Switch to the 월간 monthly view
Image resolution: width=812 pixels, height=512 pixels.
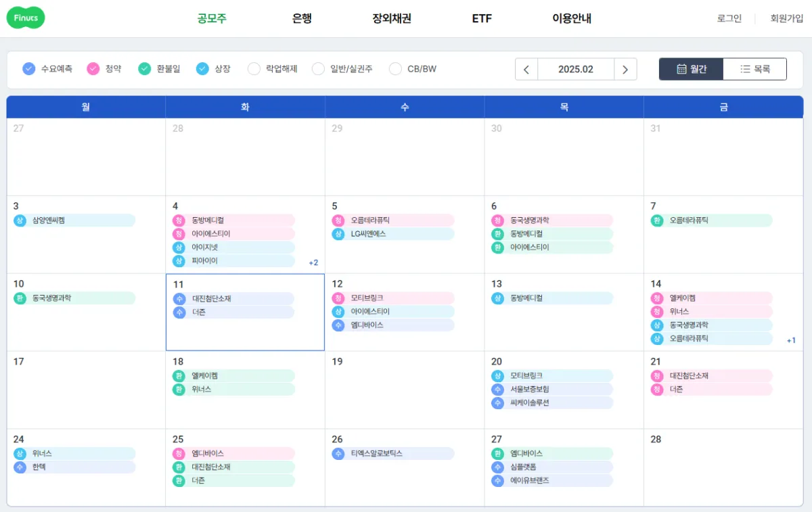(692, 69)
